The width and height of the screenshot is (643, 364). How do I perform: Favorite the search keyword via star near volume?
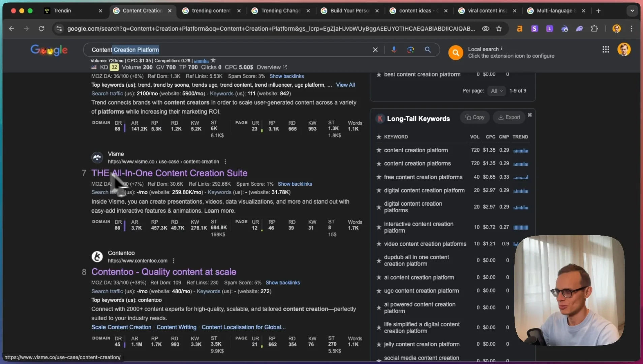point(213,60)
